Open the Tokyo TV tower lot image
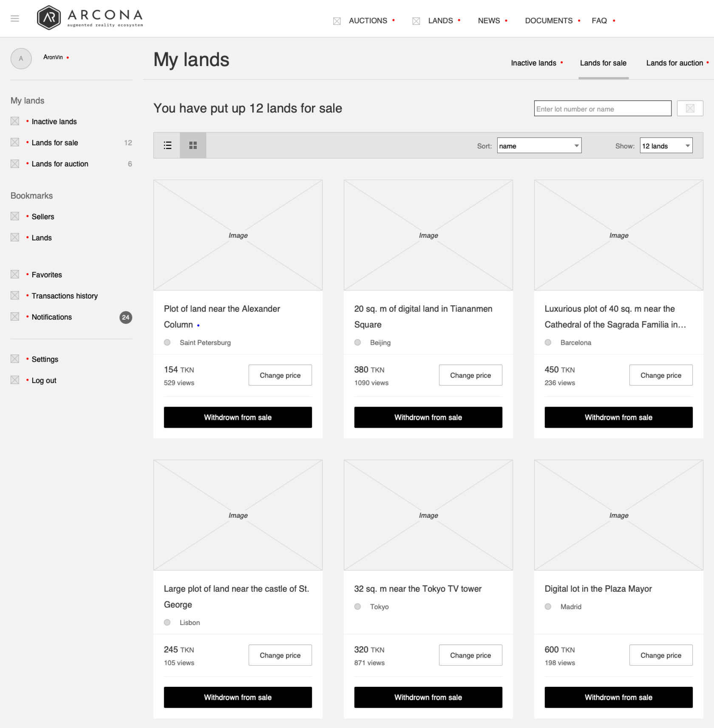 tap(428, 515)
